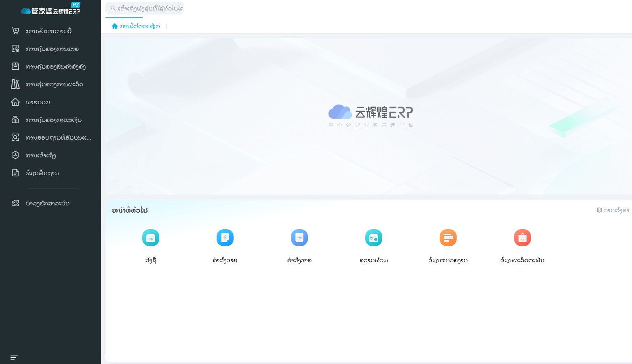Screen dimensions: 632x364
Task: Select ການເຂົ້າເຖິງ item in the sidebar
Action: [41, 155]
